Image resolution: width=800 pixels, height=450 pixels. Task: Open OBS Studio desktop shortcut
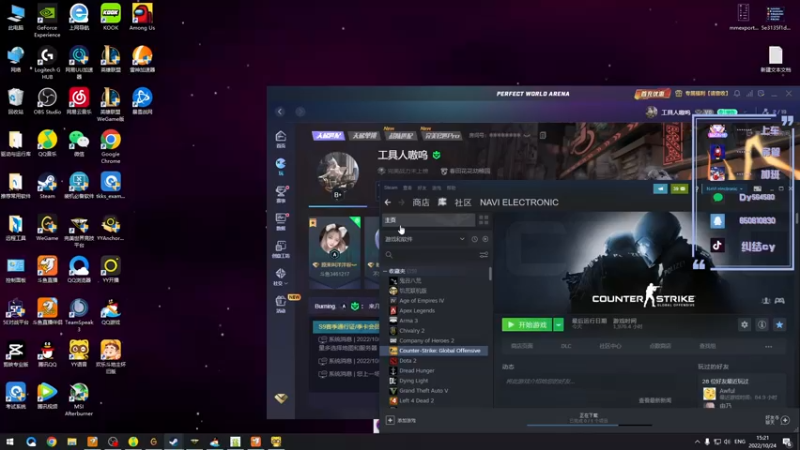pos(47,102)
